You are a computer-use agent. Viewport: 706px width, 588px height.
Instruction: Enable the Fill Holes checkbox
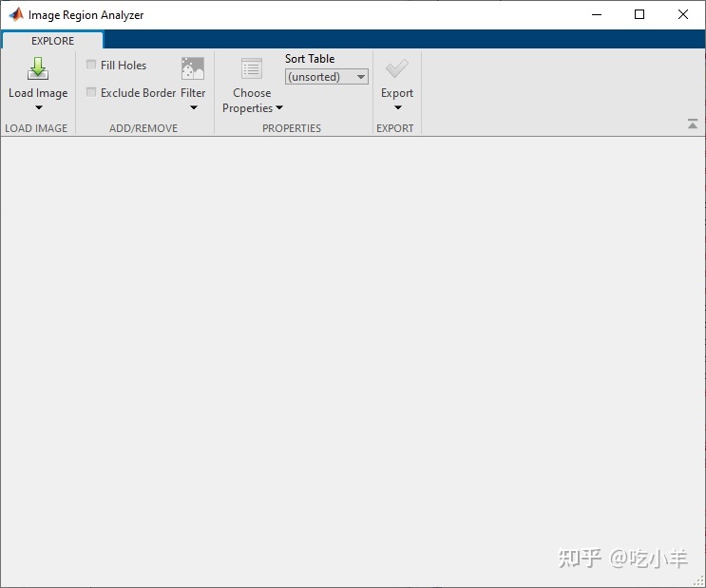(91, 65)
